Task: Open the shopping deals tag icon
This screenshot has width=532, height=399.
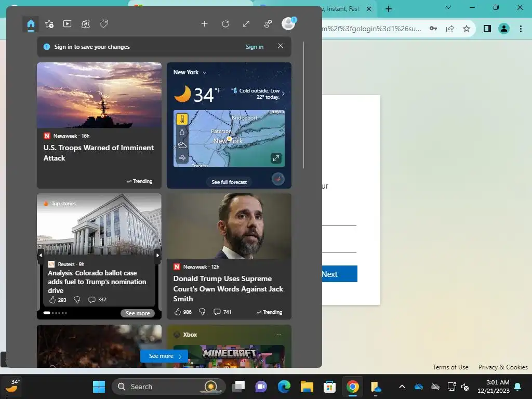Action: click(104, 24)
